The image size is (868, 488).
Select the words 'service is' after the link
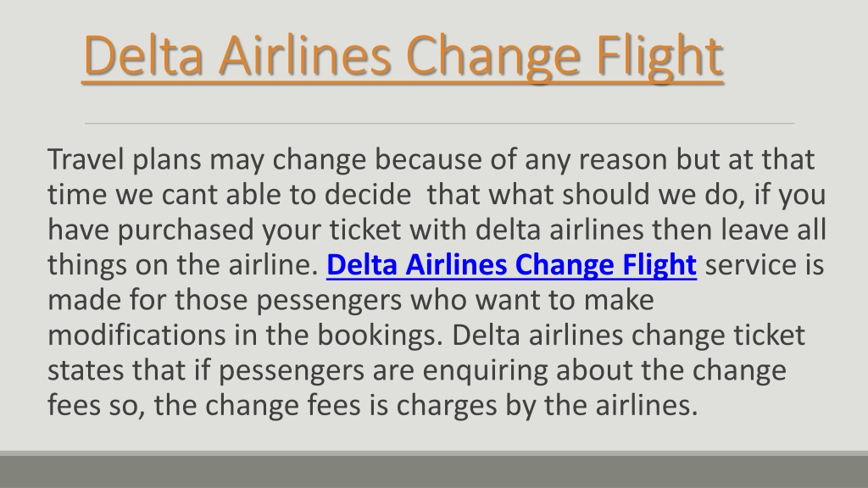[x=765, y=265]
